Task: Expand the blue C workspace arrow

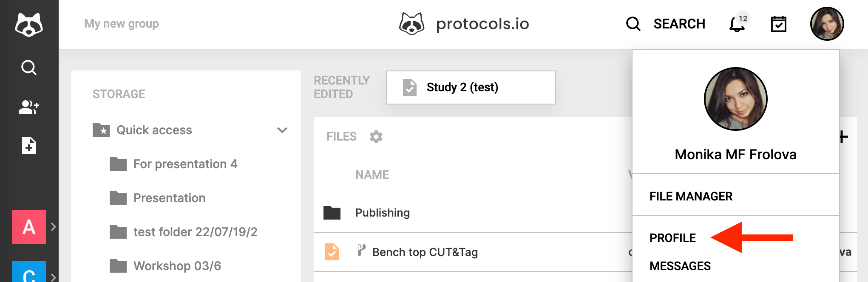Action: (x=54, y=278)
